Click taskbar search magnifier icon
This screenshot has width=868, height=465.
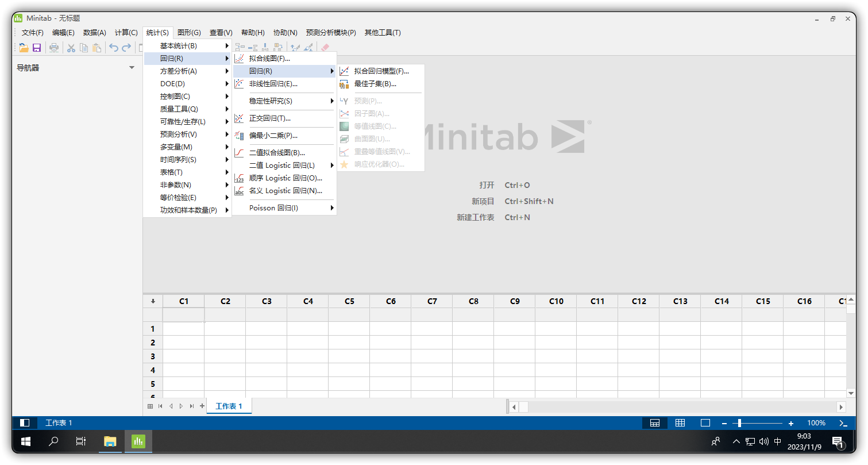pyautogui.click(x=53, y=441)
